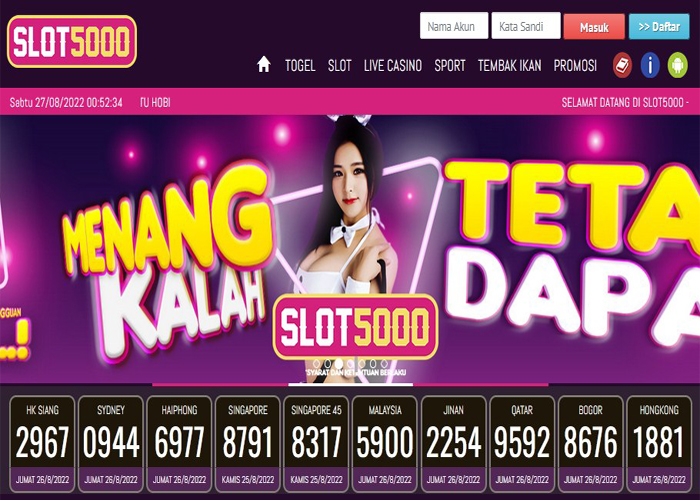Image resolution: width=700 pixels, height=500 pixels.
Task: Open the TOGEL menu
Action: click(300, 66)
